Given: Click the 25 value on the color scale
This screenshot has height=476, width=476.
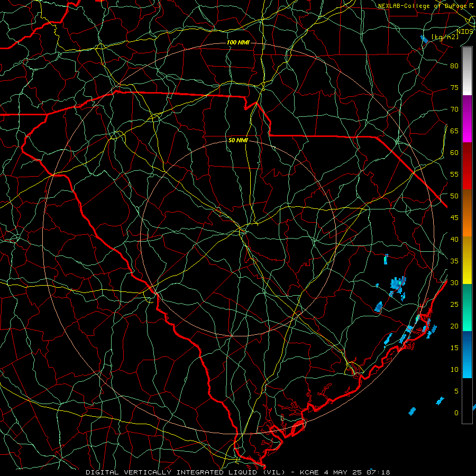Looking at the screenshot, I should pyautogui.click(x=454, y=305).
